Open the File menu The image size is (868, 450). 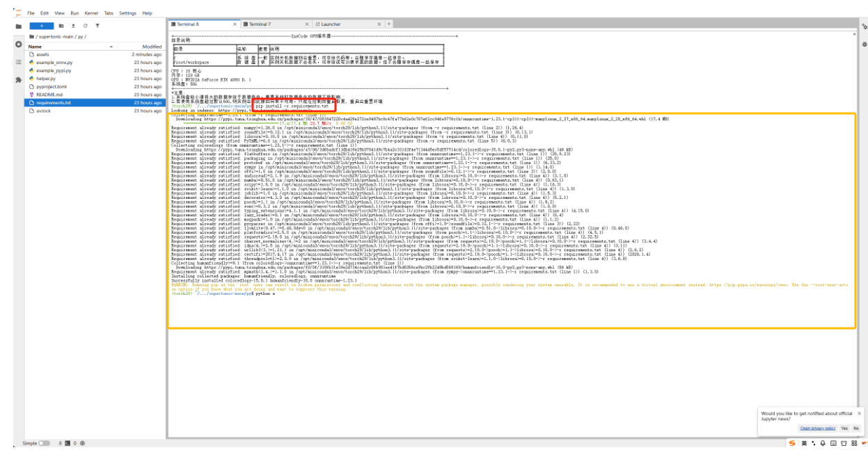[x=31, y=13]
